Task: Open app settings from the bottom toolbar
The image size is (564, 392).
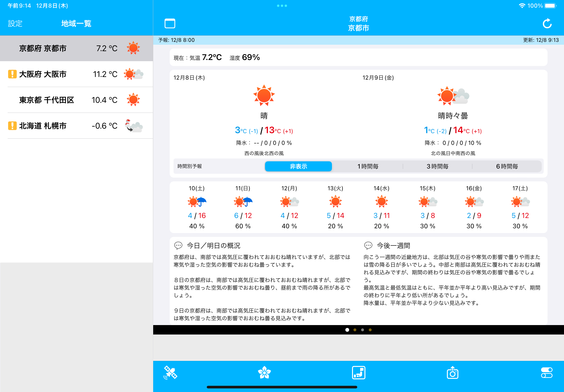Action: tap(546, 373)
